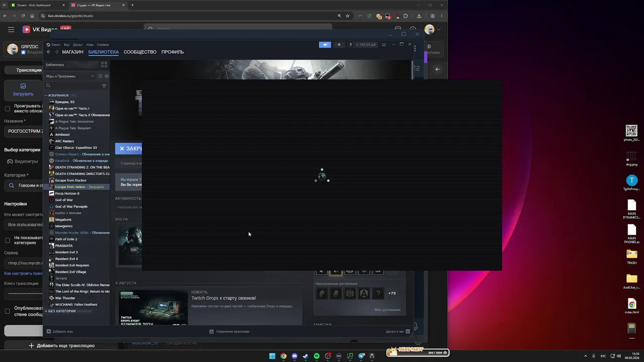Viewport: 644px width, 362px height.
Task: Go back in Steam navigation
Action: pos(48,52)
